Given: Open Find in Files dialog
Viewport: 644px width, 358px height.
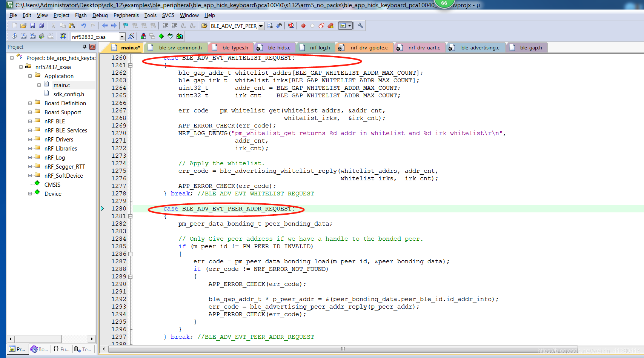Looking at the screenshot, I should pyautogui.click(x=204, y=26).
